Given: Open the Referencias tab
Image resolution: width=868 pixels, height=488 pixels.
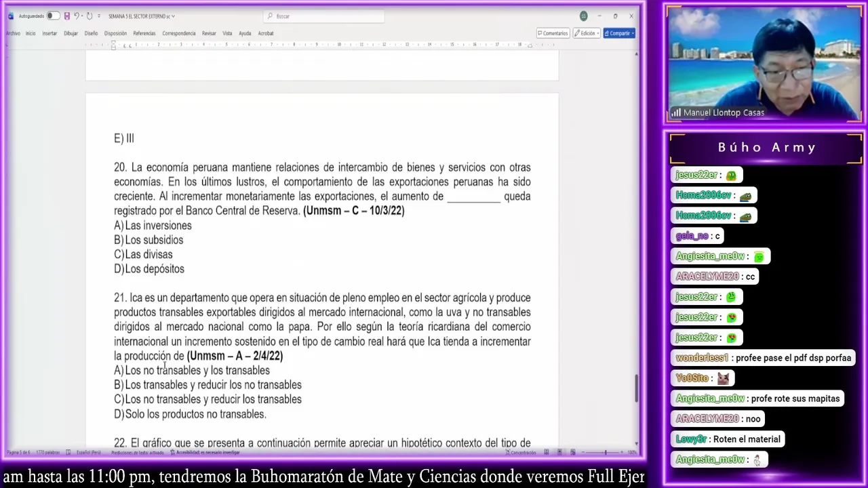Looking at the screenshot, I should (144, 33).
